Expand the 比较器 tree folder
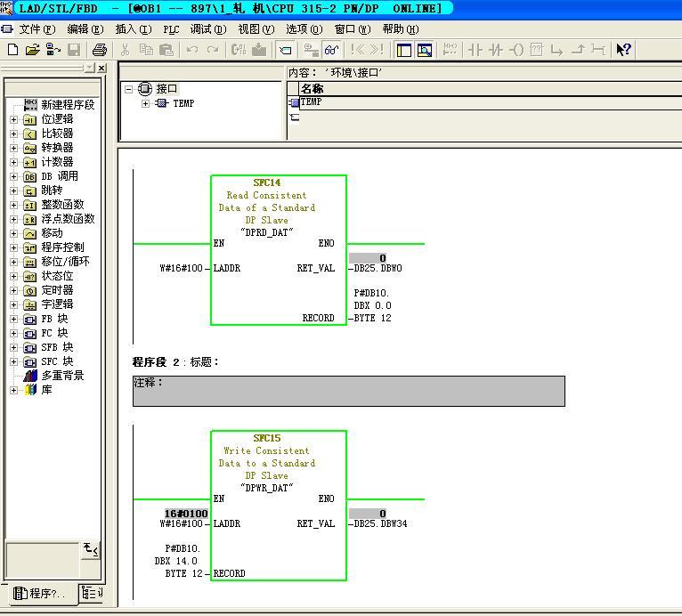The height and width of the screenshot is (616, 682). click(14, 134)
